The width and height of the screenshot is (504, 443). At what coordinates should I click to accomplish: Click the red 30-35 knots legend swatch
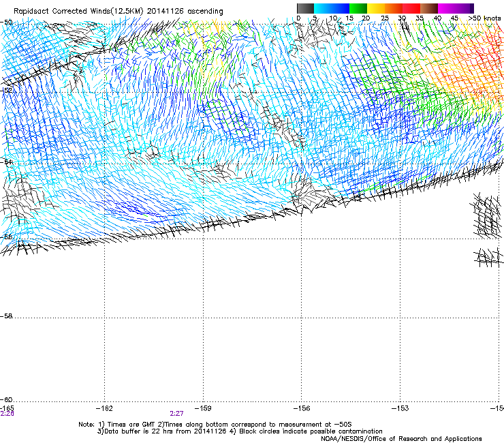(x=411, y=8)
